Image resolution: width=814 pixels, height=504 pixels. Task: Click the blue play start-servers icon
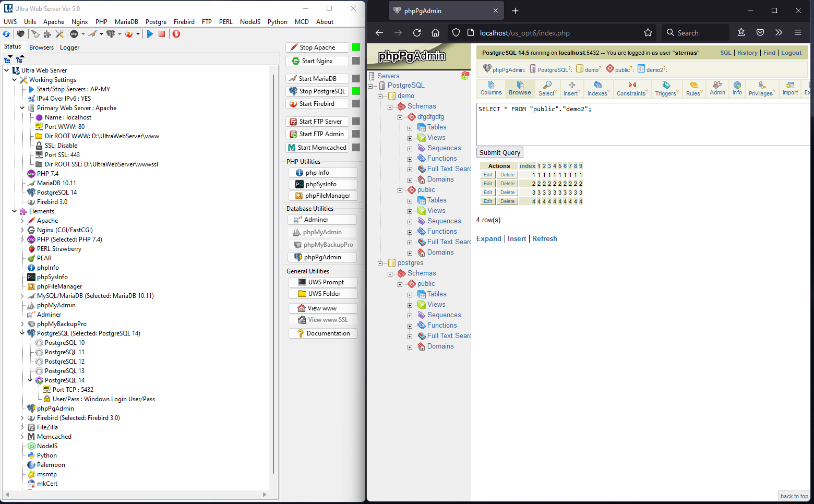[150, 34]
